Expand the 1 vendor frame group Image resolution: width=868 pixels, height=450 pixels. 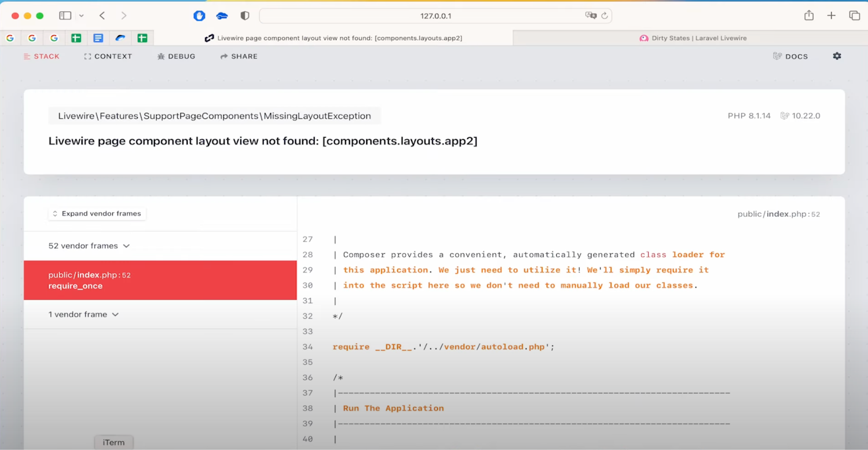[x=83, y=314]
